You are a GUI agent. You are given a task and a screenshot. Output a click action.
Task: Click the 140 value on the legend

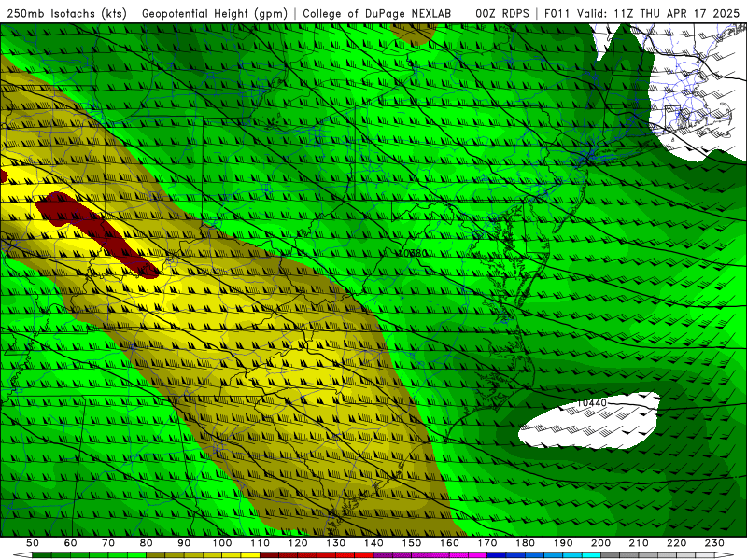[374, 543]
